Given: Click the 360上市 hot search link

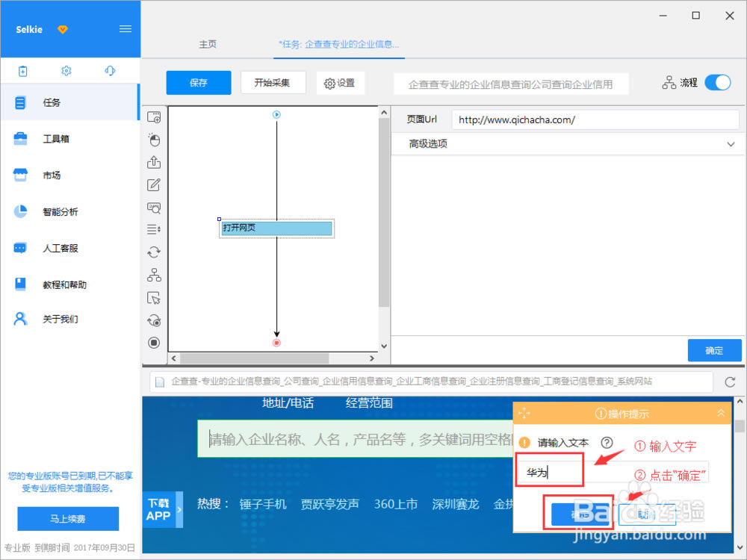Looking at the screenshot, I should pos(396,504).
